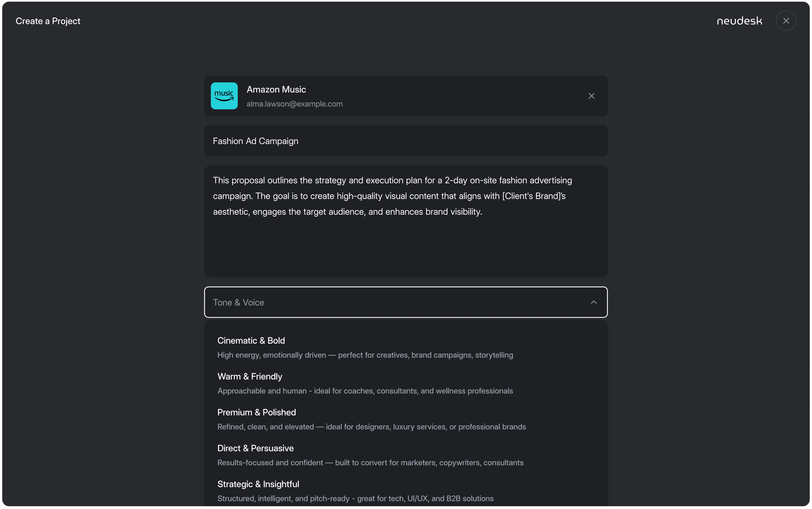This screenshot has width=812, height=509.
Task: Click the collapse chevron on Tone & Voice
Action: [594, 302]
